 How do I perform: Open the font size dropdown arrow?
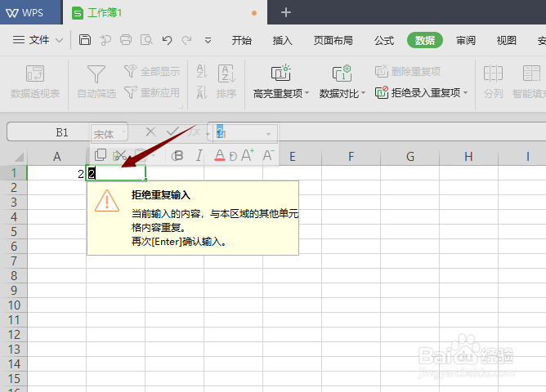(268, 134)
